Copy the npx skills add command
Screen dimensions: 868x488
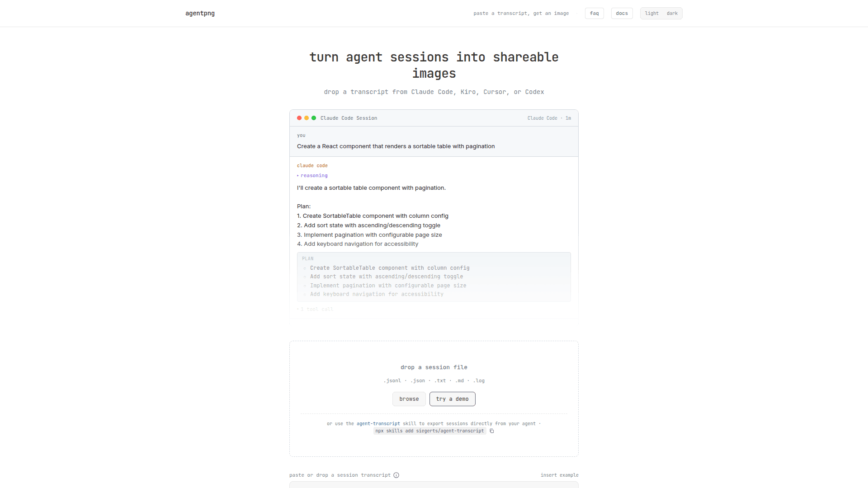click(x=492, y=431)
